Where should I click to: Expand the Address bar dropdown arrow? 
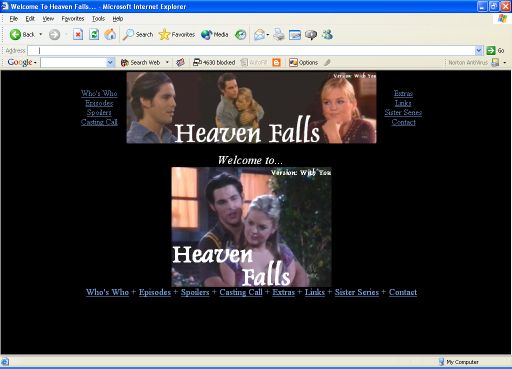click(x=479, y=50)
